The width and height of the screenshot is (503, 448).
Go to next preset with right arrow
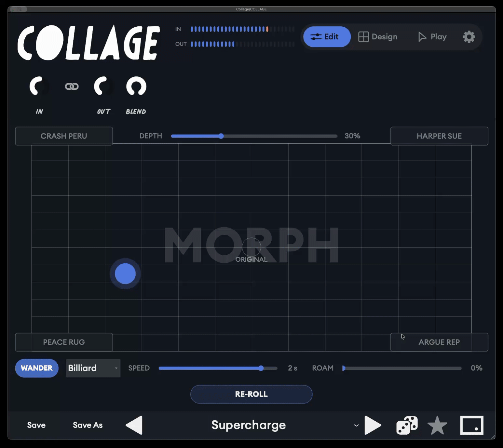[x=373, y=425]
